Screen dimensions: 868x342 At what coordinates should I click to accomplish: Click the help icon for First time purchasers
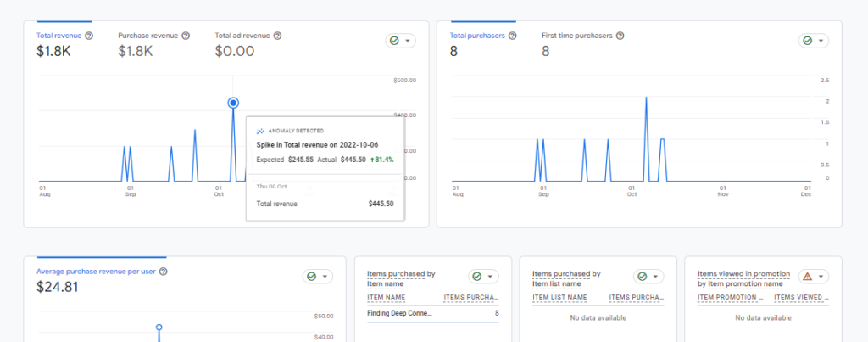[620, 36]
